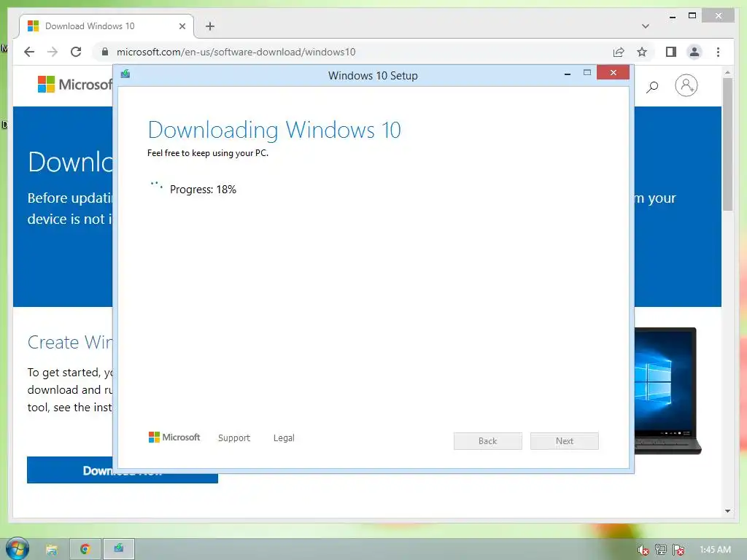Click the Microsoft logo on webpage

[x=75, y=85]
